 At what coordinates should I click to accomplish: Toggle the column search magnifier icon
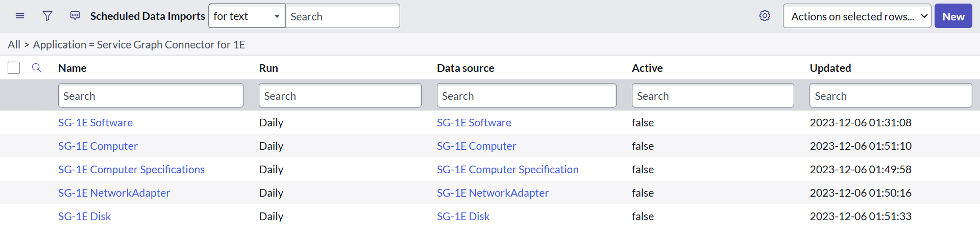coord(37,68)
